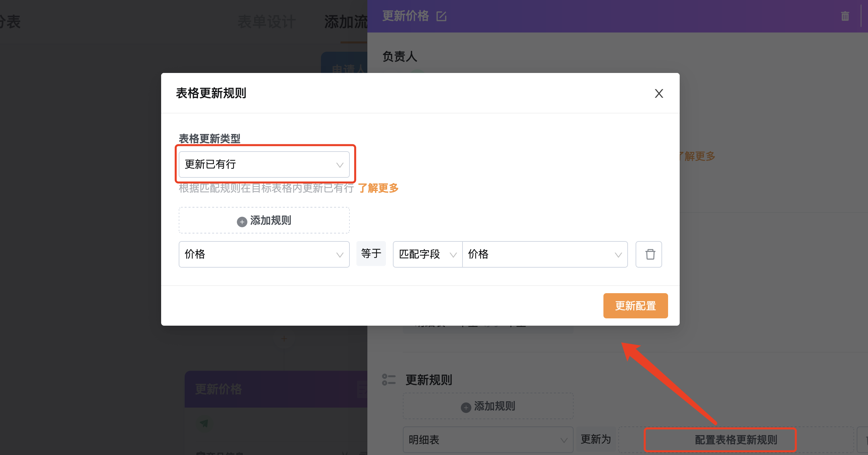Click the plus icon in dialog 添加规则
The image size is (868, 455).
(242, 222)
